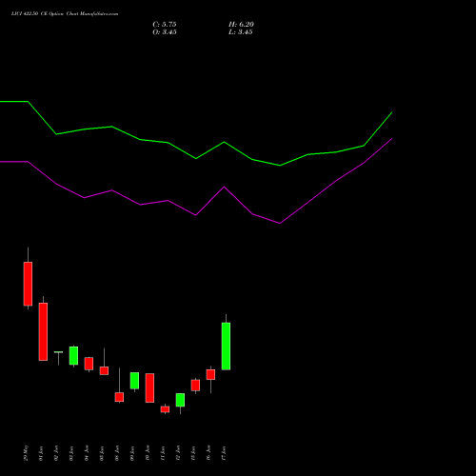Select the long red candle for 01 Jun
The image size is (476, 476).
[43, 331]
